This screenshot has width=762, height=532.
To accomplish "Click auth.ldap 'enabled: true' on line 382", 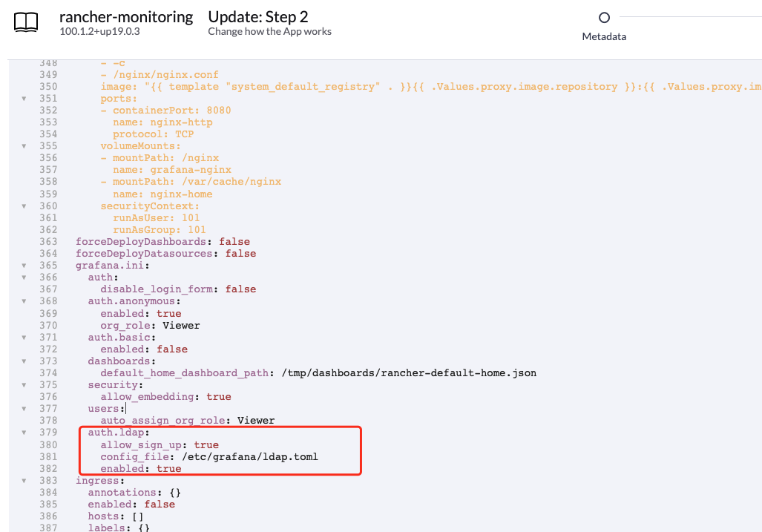I will 141,469.
